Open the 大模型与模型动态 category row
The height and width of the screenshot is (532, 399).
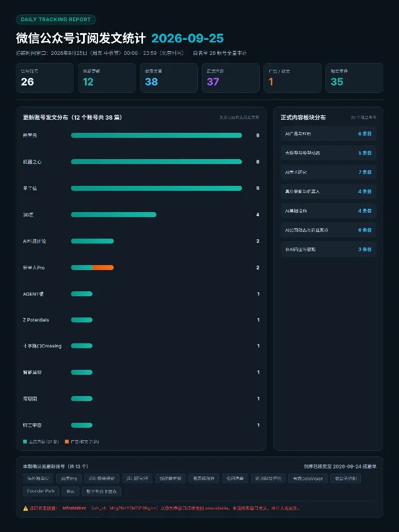pyautogui.click(x=328, y=153)
